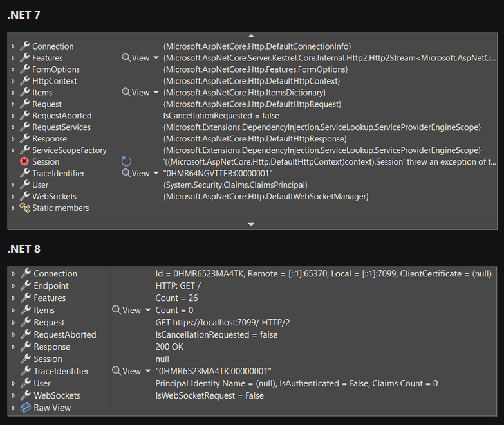
Task: Expand the Endpoint row arrow
Action: (x=13, y=286)
